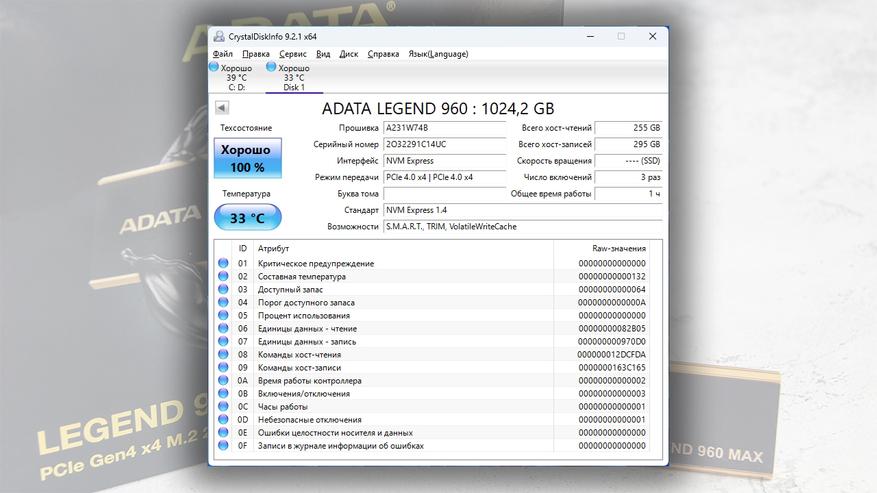Screen dimensions: 877x493
Task: Click raw value 0000000082B05
Action: (612, 328)
